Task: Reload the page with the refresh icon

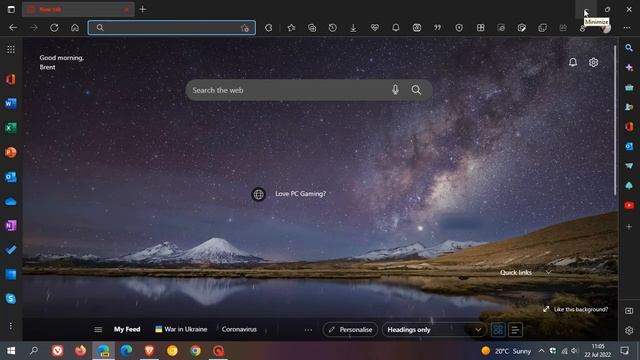Action: (x=54, y=28)
